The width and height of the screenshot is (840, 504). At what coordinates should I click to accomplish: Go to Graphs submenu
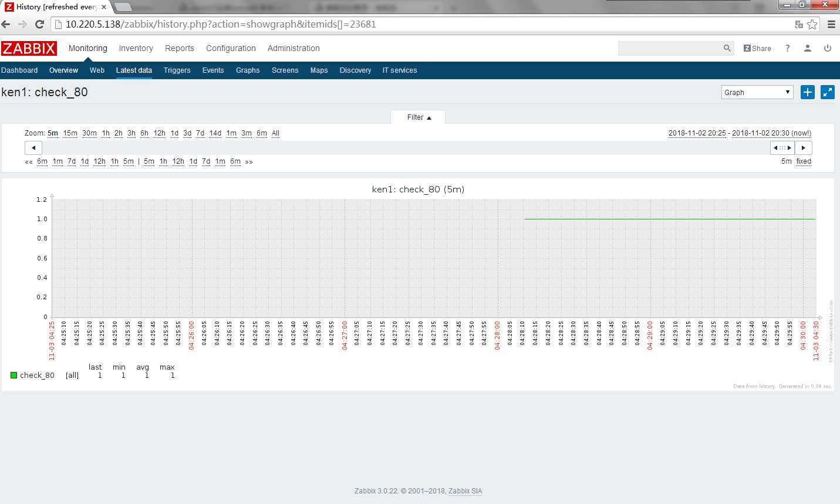248,70
